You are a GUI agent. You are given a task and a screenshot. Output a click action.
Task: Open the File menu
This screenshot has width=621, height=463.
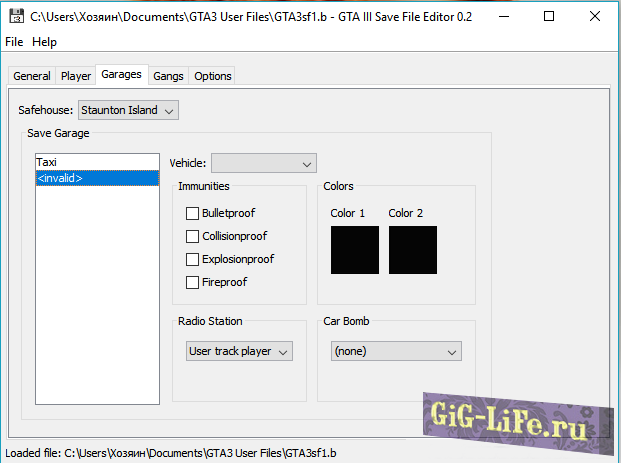(14, 42)
